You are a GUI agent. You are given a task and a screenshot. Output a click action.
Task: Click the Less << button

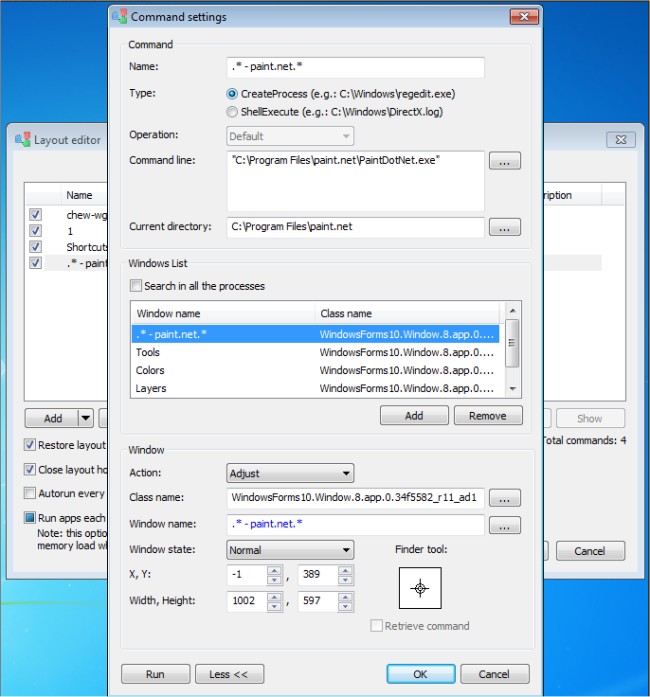tap(229, 674)
